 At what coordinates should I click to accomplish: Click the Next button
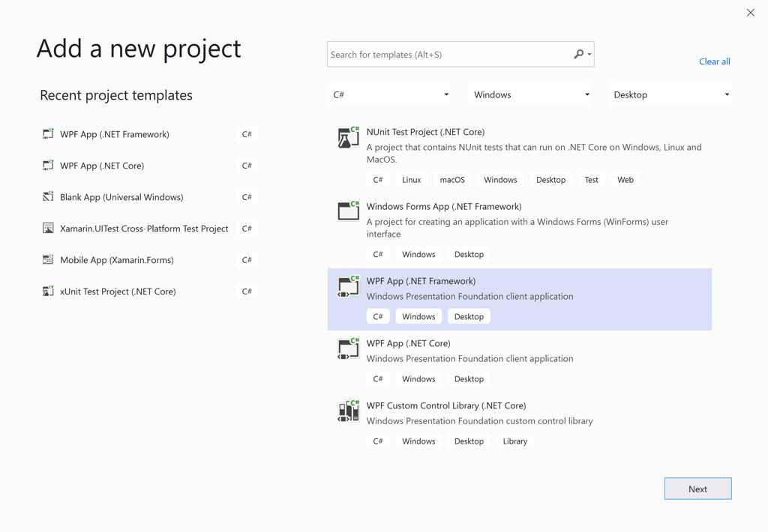[697, 488]
